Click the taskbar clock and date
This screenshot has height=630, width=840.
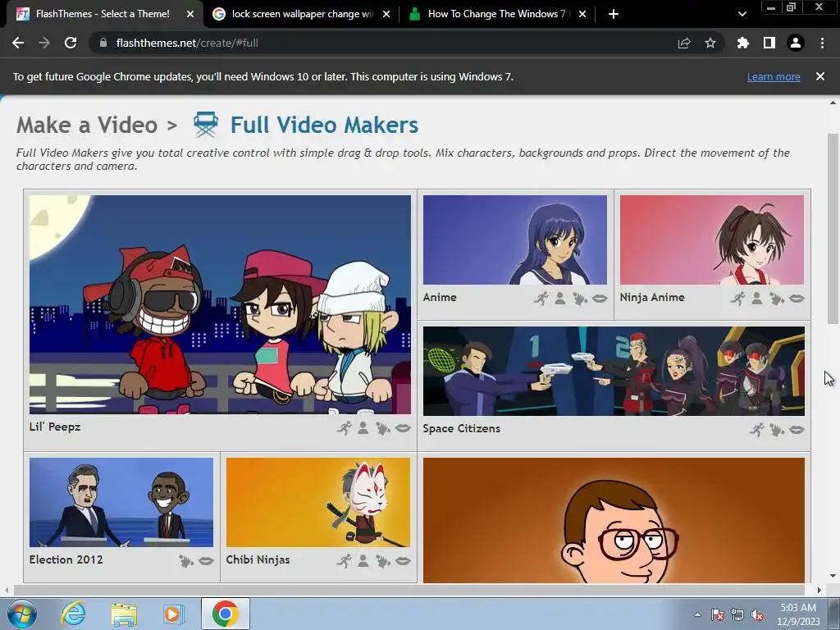(x=799, y=614)
